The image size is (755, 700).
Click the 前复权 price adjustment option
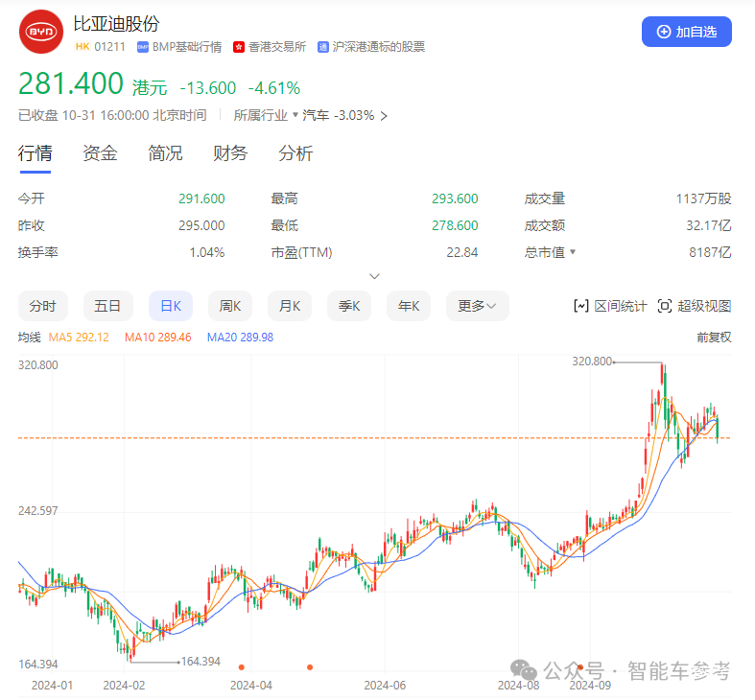(714, 338)
